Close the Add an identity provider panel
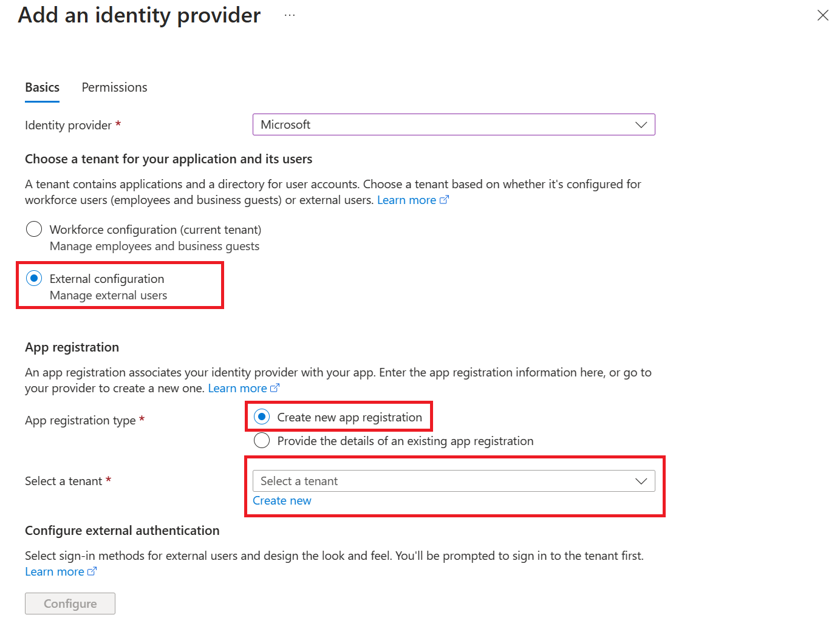The image size is (840, 626). click(823, 15)
